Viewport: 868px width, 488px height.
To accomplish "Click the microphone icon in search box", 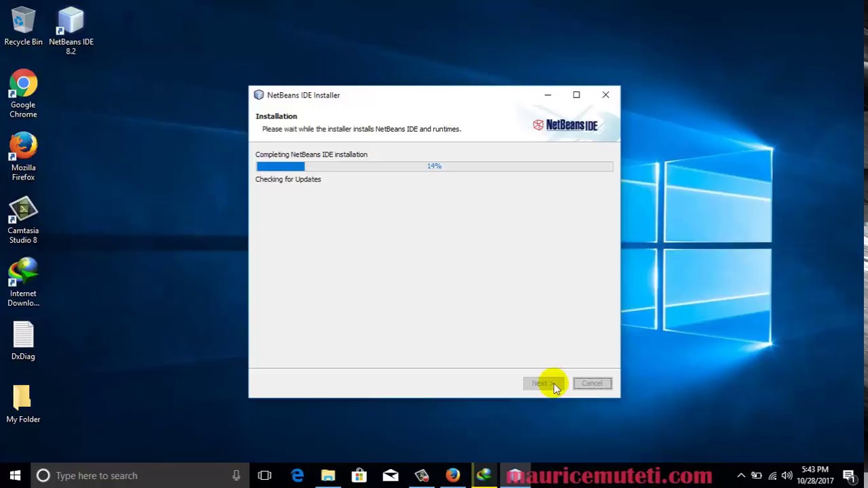I will tap(236, 475).
